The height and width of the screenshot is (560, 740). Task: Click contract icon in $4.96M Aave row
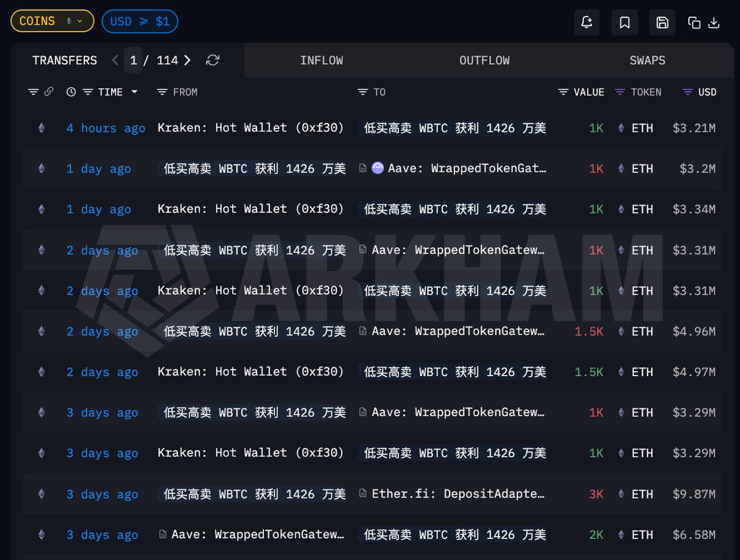pos(363,331)
